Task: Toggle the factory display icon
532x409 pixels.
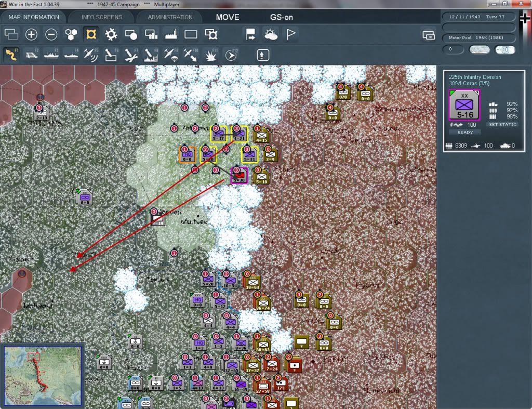Action: coord(171,34)
